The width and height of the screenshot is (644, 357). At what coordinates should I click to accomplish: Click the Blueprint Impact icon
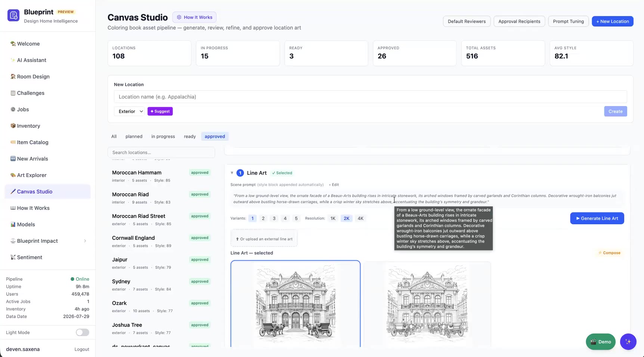13,241
